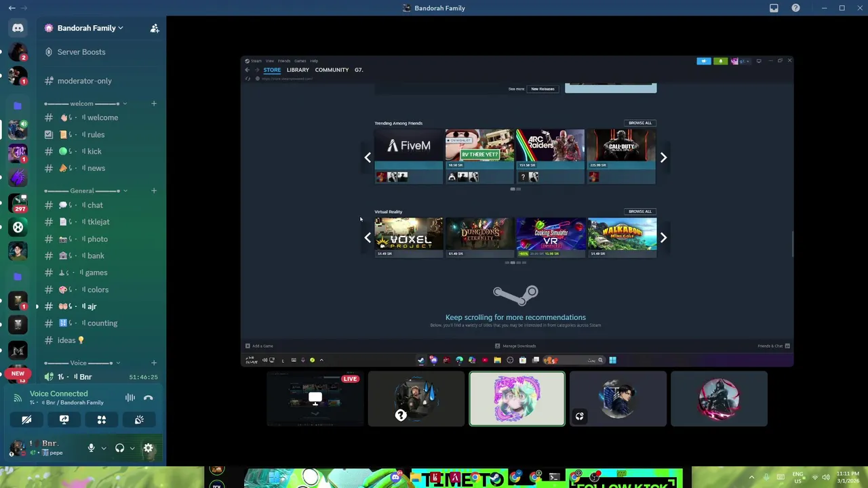Click Windows start icon in streamed taskbar
This screenshot has height=488, width=868.
click(x=612, y=360)
